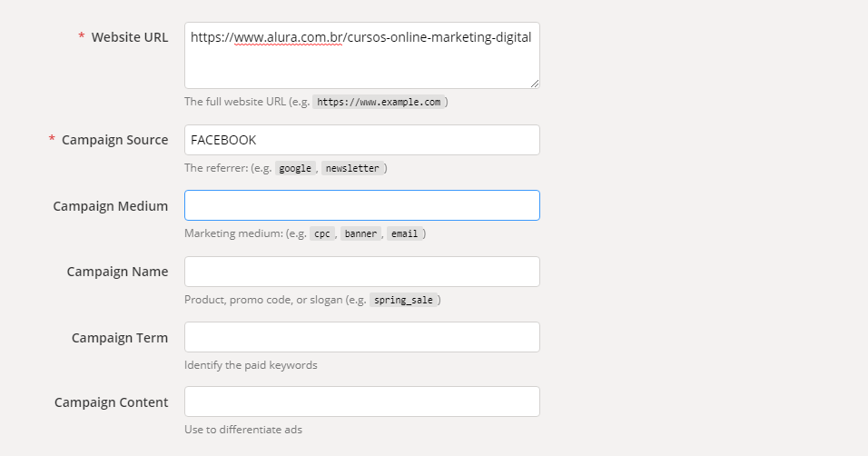Select the Campaign Name input box
Image resolution: width=868 pixels, height=456 pixels.
tap(361, 272)
